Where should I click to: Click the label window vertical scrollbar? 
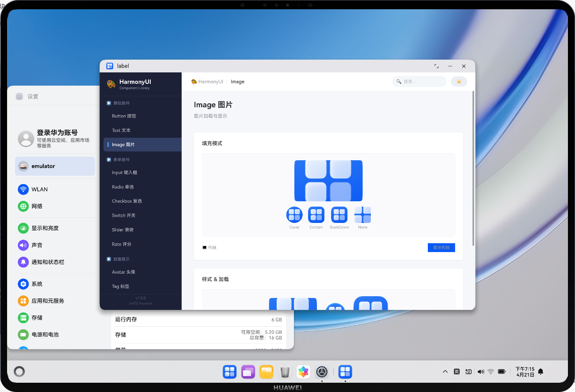[473, 168]
